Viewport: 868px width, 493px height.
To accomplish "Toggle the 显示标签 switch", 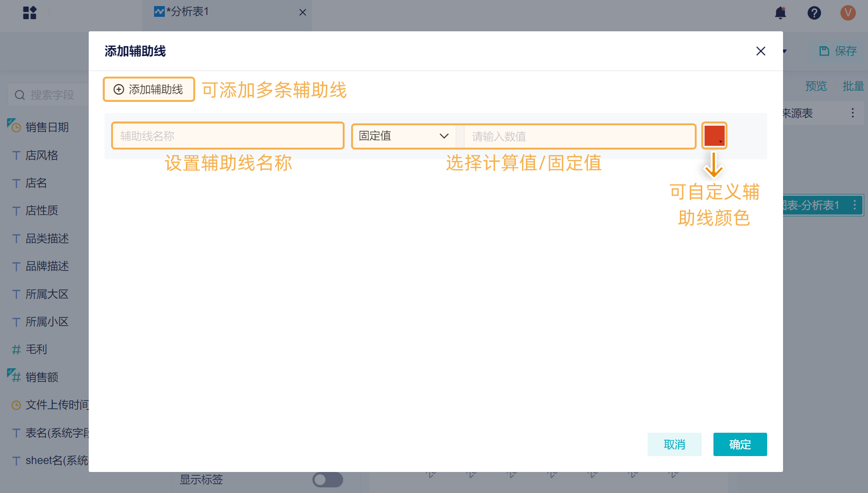I will (327, 479).
